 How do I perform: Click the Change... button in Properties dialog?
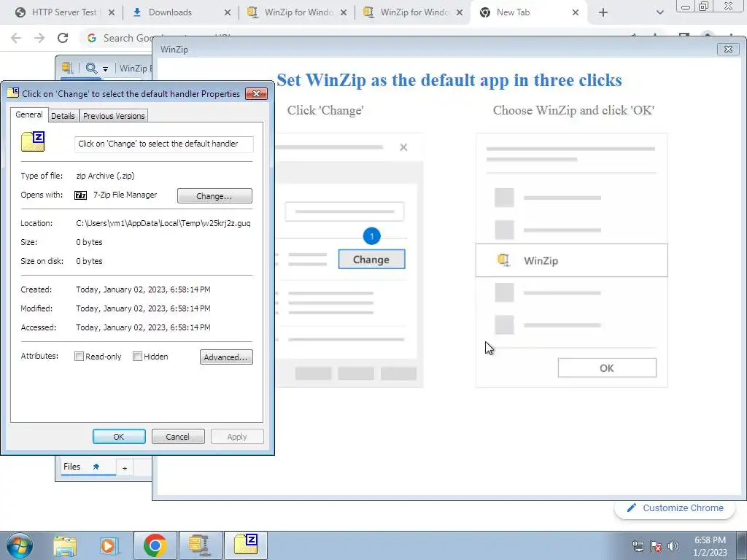[x=214, y=195]
